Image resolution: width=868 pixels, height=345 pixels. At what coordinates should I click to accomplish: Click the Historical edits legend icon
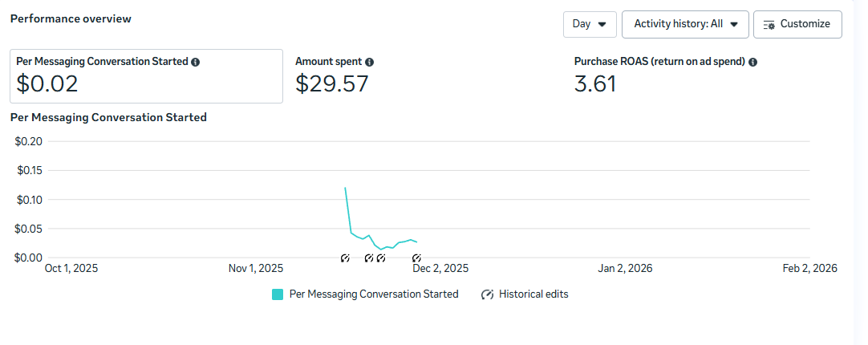point(487,294)
